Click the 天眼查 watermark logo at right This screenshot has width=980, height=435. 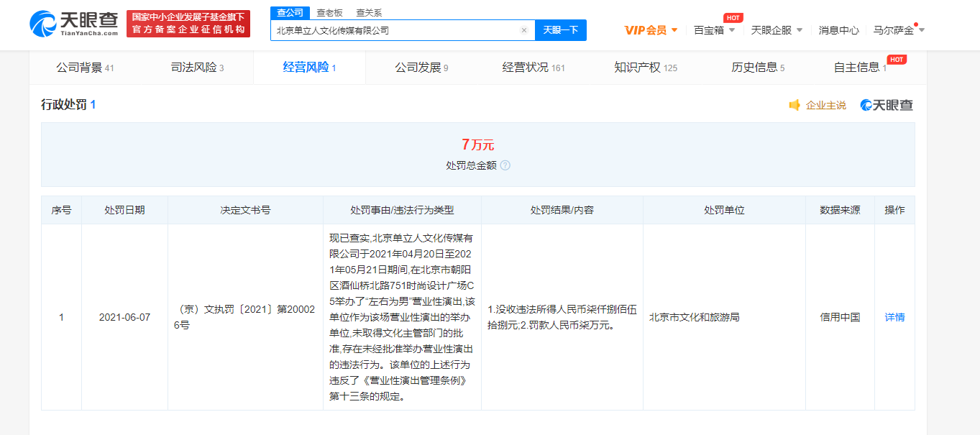[x=887, y=106]
